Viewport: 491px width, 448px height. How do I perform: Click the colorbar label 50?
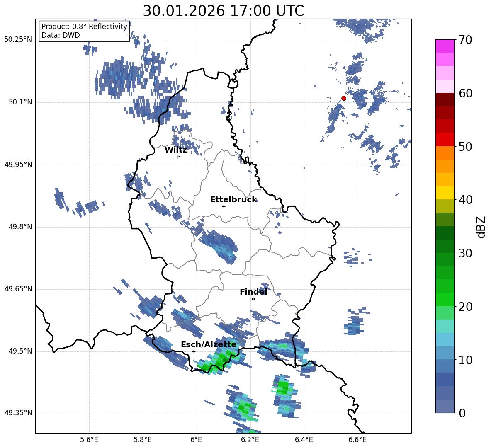465,146
